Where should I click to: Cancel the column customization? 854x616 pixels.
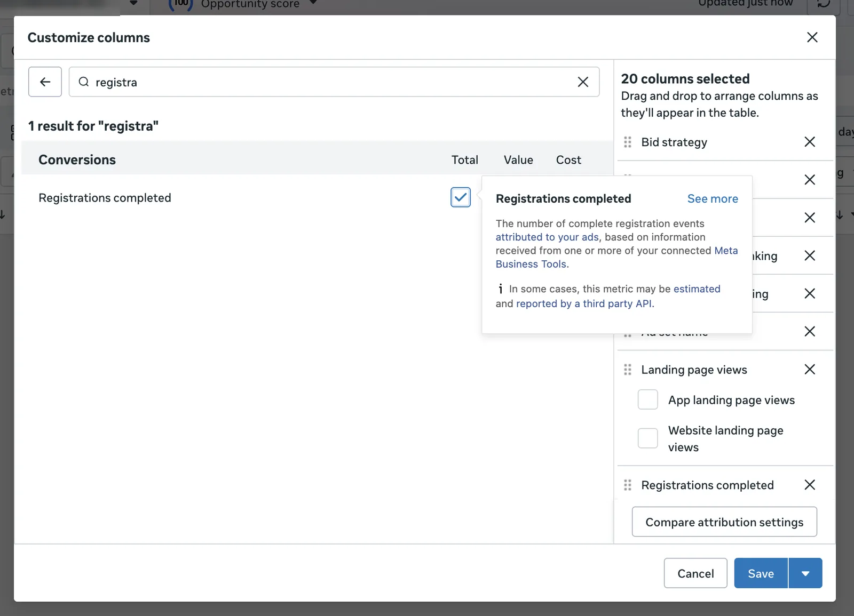pos(695,573)
